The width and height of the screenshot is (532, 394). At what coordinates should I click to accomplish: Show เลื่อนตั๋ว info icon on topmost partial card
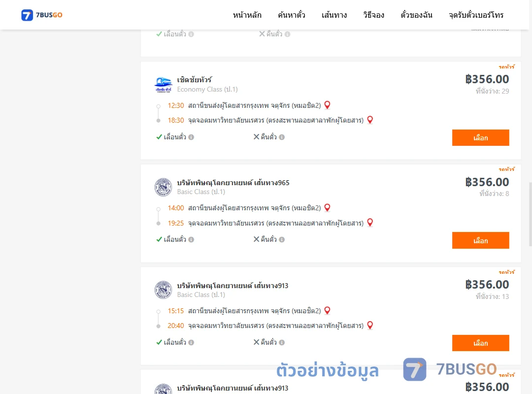(x=191, y=34)
